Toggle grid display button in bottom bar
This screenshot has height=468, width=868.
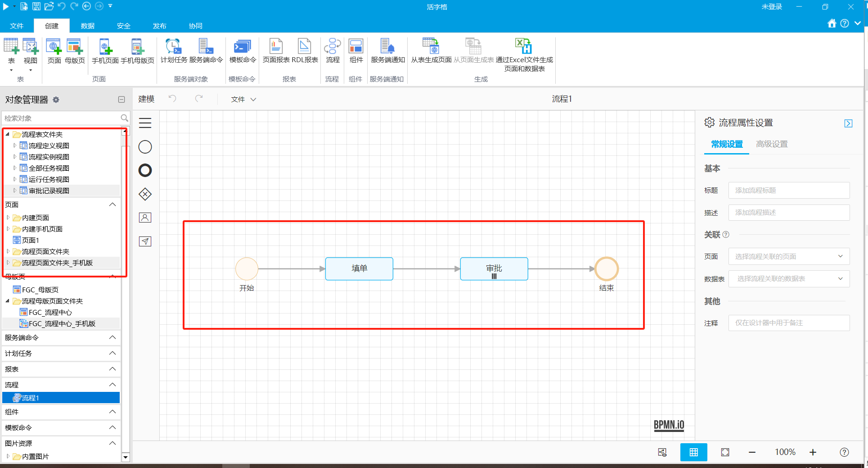693,452
